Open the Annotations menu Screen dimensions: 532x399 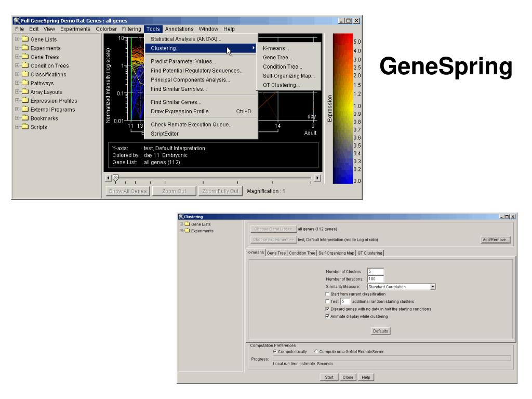point(179,29)
